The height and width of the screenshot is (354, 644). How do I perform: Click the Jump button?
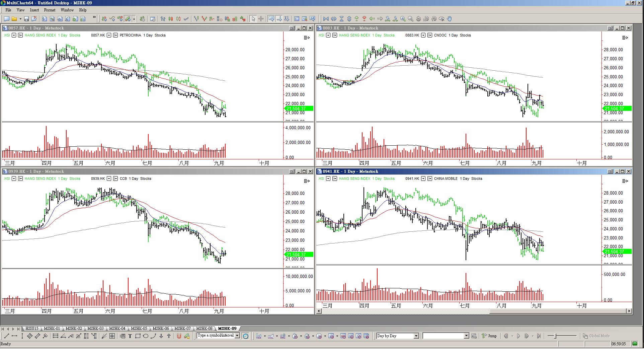pos(489,336)
